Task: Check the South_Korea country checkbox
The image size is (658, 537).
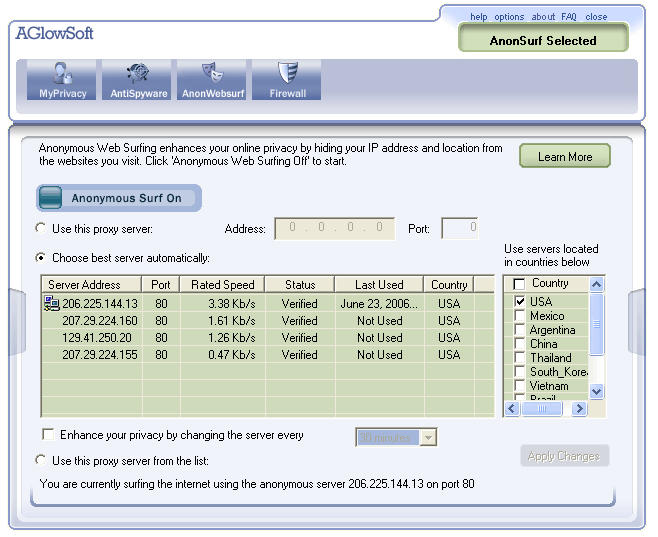Action: 520,371
